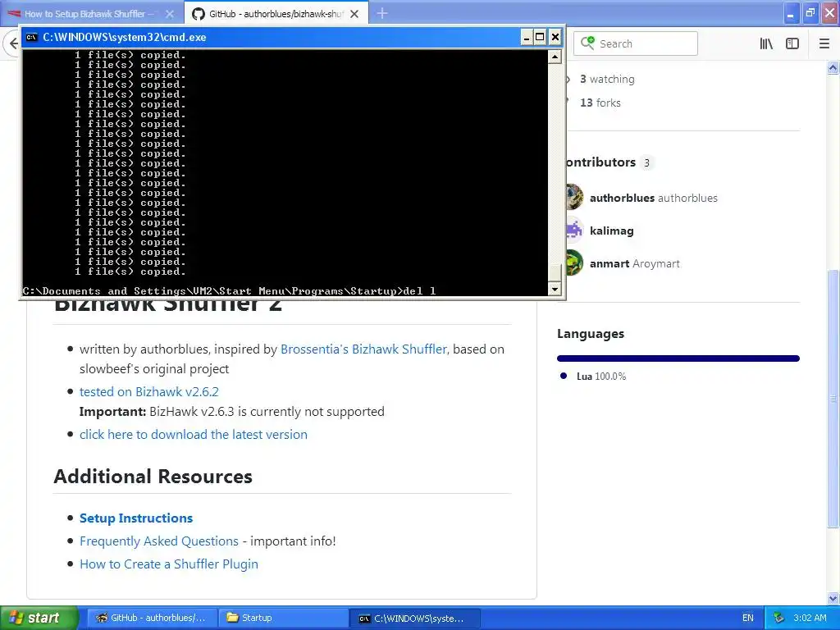Close the How to Setup Bizhawk Shuffler tab
Viewport: 840px width, 630px height.
click(x=170, y=14)
